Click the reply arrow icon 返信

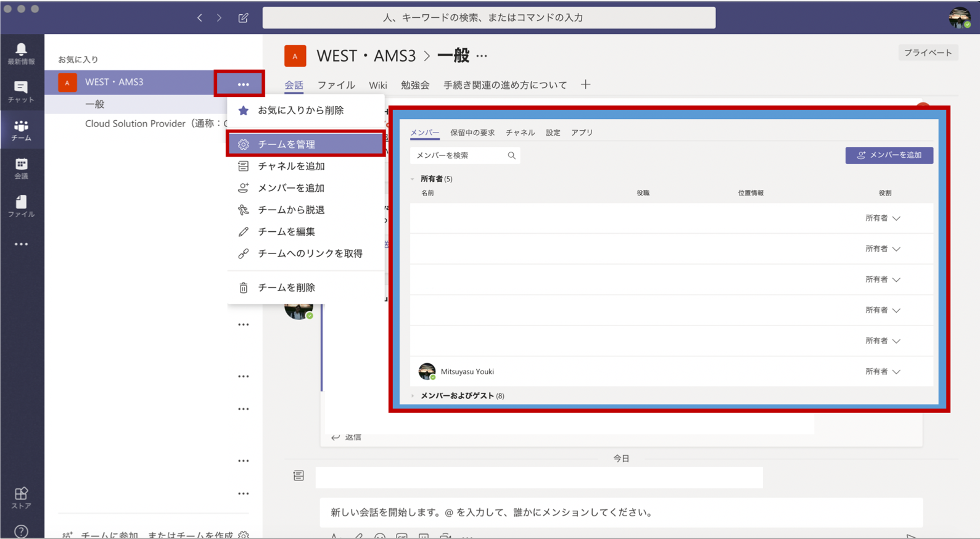(x=336, y=437)
